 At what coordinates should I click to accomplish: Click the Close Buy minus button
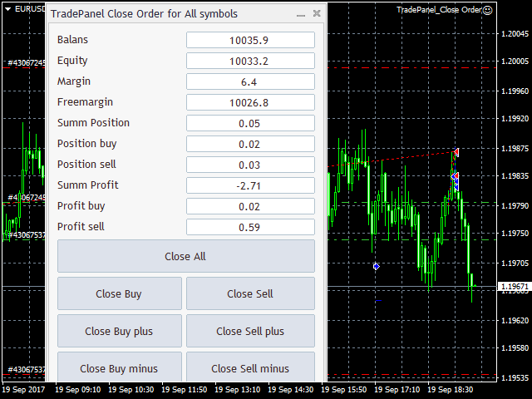tap(120, 367)
